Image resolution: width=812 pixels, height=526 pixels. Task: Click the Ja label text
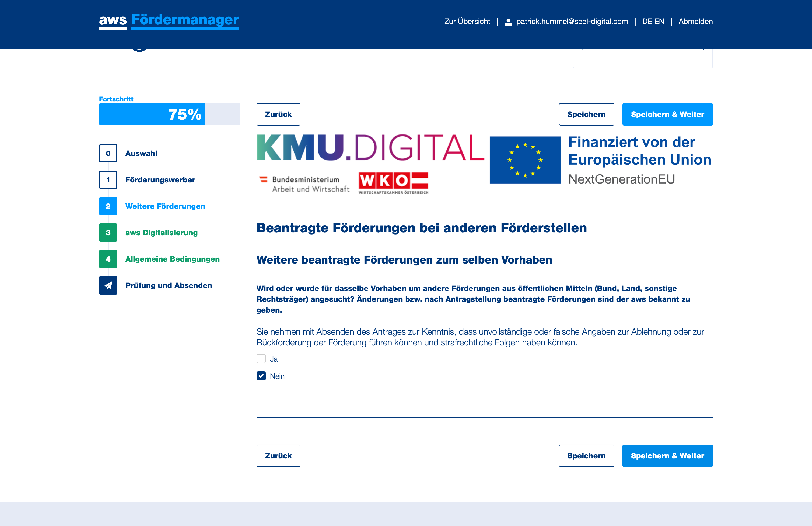pyautogui.click(x=274, y=359)
